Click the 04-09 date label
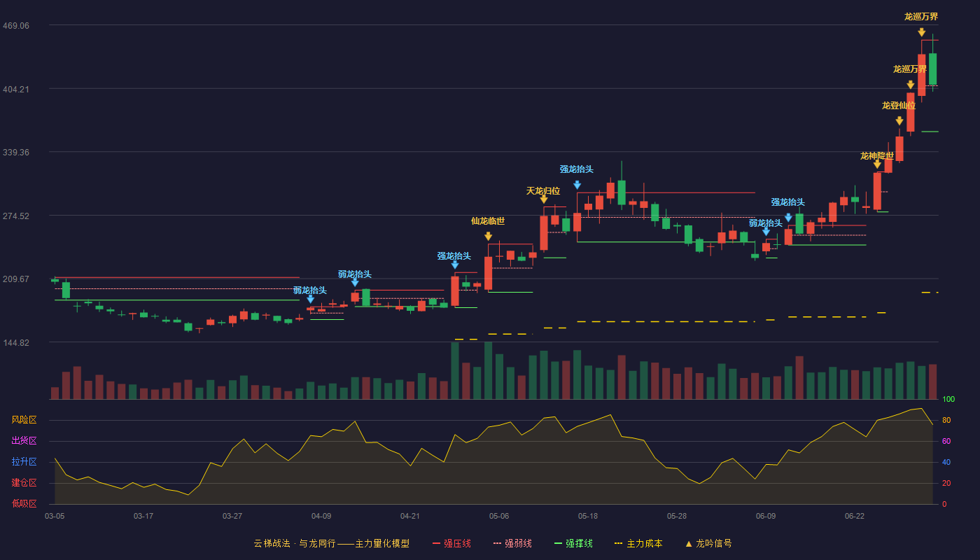Image resolution: width=980 pixels, height=560 pixels. (321, 516)
